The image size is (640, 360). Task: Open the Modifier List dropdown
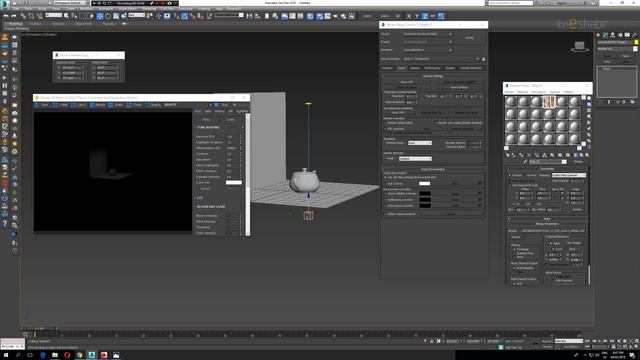click(617, 49)
